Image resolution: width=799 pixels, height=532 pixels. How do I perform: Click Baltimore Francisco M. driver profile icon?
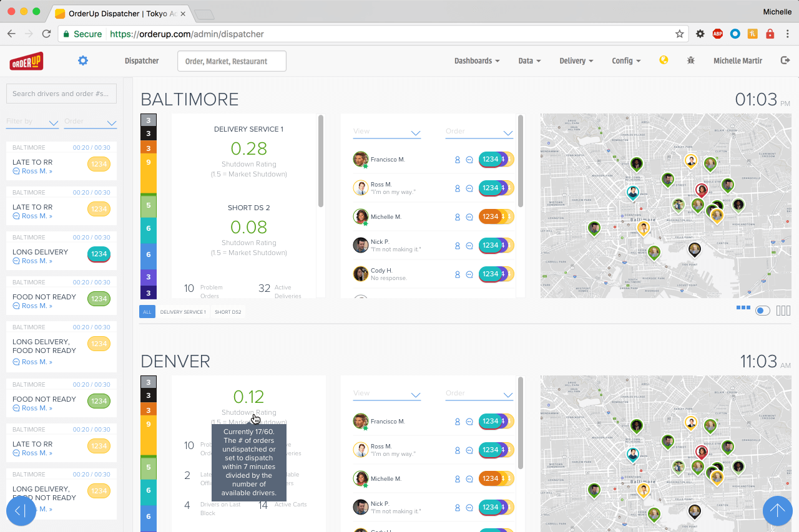click(x=457, y=160)
